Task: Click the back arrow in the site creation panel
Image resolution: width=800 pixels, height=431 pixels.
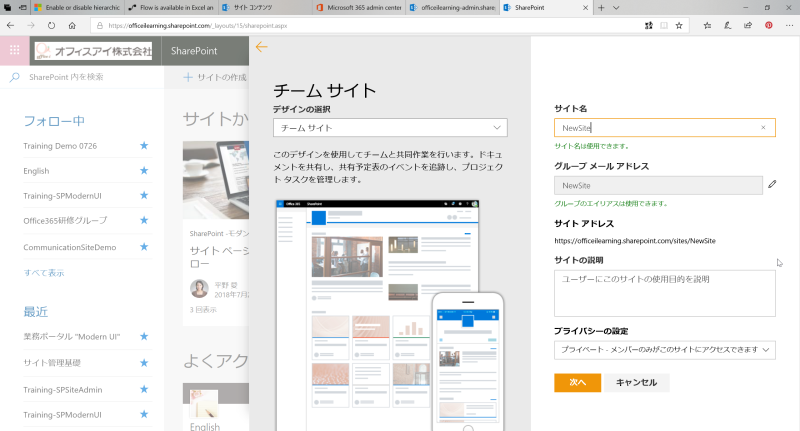Action: (x=261, y=47)
